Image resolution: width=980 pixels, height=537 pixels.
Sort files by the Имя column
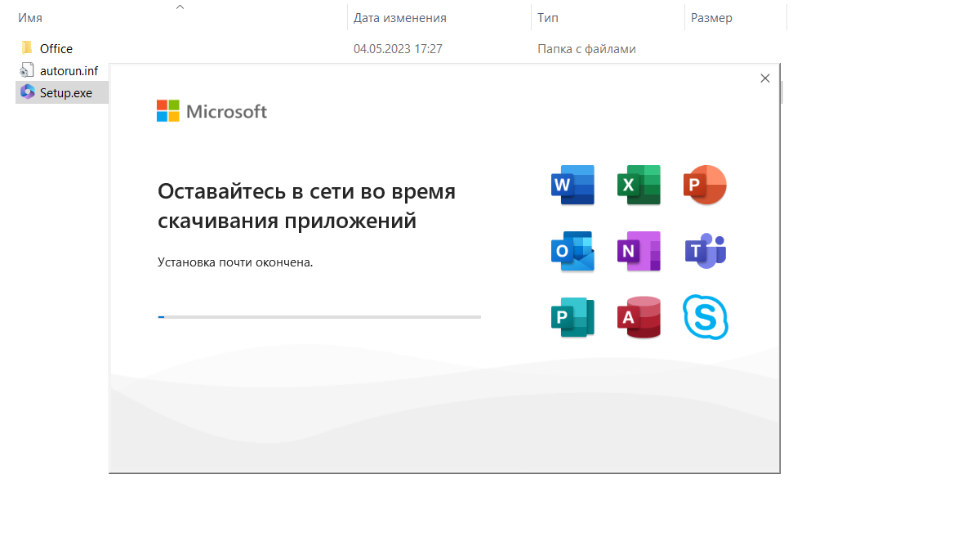30,17
